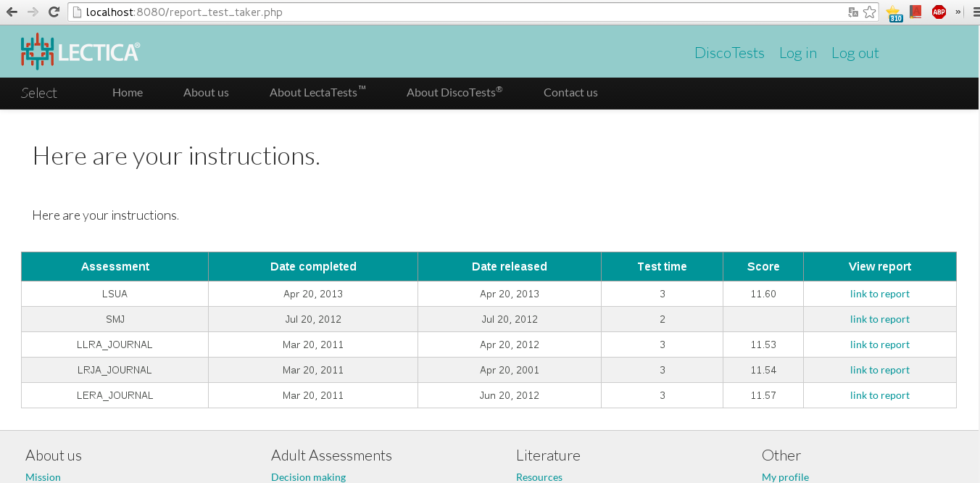Reload the page with refresh icon
The width and height of the screenshot is (980, 483).
[x=54, y=12]
